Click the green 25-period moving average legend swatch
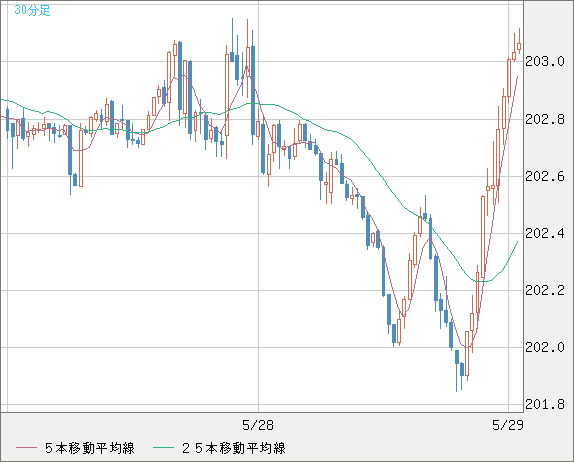The height and width of the screenshot is (462, 574). 163,448
